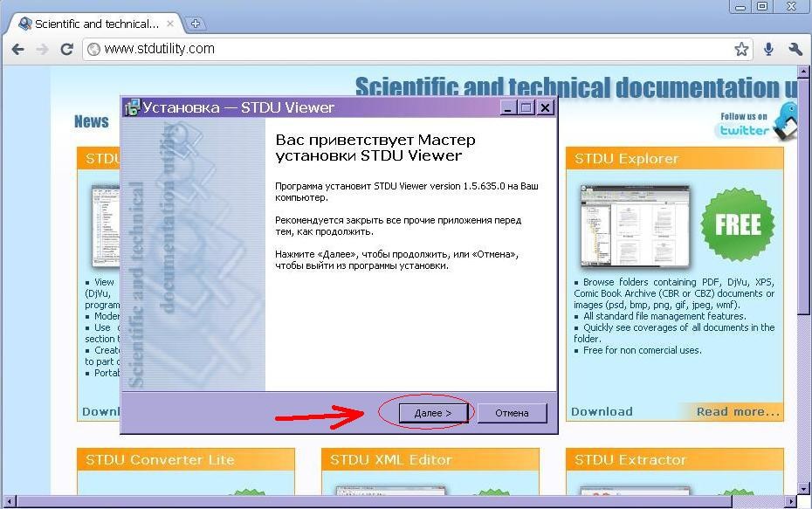This screenshot has width=812, height=509.
Task: Click the Scientific and technical documentation page title
Action: 576,87
